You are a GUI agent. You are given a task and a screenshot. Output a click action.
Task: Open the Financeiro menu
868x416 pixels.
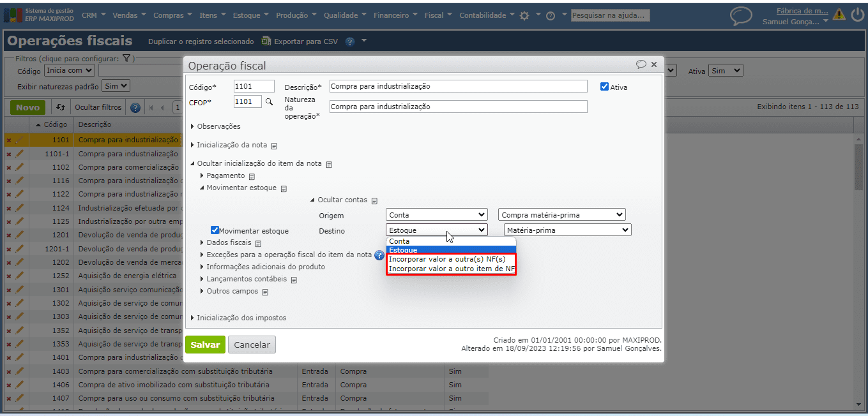[396, 15]
